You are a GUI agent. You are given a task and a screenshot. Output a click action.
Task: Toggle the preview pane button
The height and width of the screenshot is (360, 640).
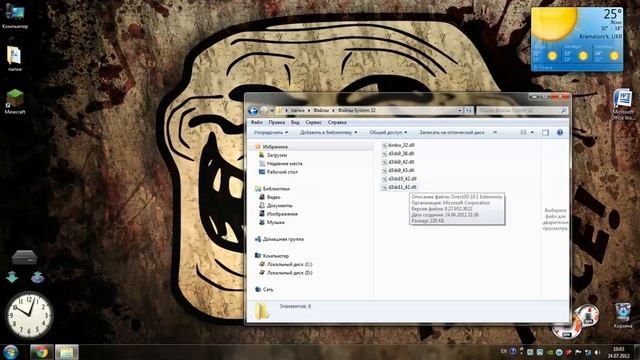(x=545, y=133)
